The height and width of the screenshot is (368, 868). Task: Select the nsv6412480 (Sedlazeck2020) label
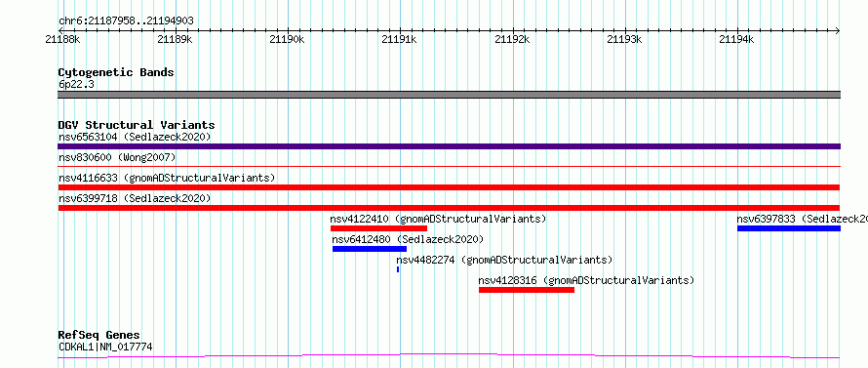click(408, 239)
